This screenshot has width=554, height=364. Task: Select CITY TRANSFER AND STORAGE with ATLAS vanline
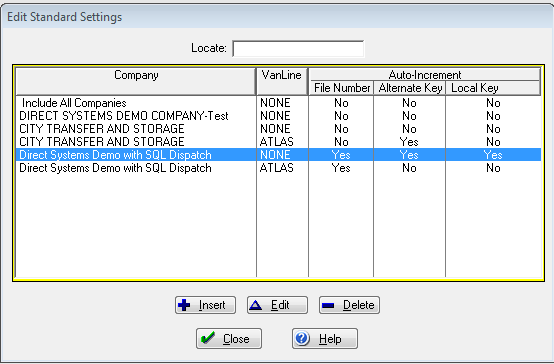point(278,142)
